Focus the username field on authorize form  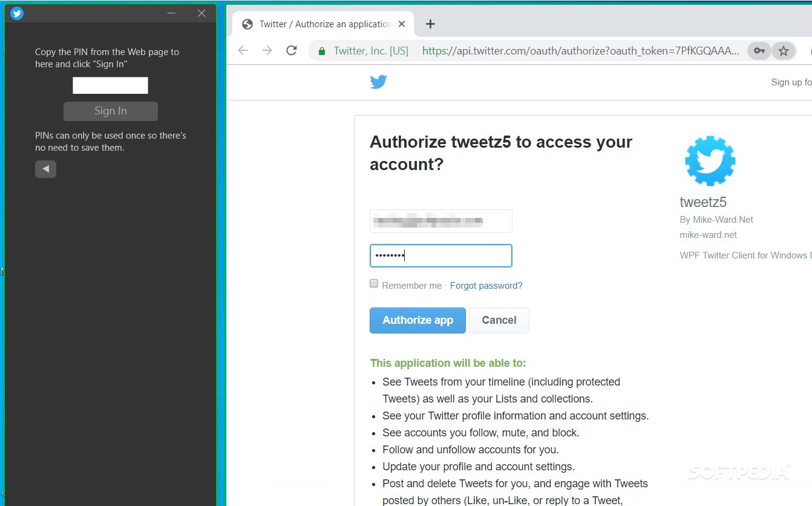(x=441, y=222)
